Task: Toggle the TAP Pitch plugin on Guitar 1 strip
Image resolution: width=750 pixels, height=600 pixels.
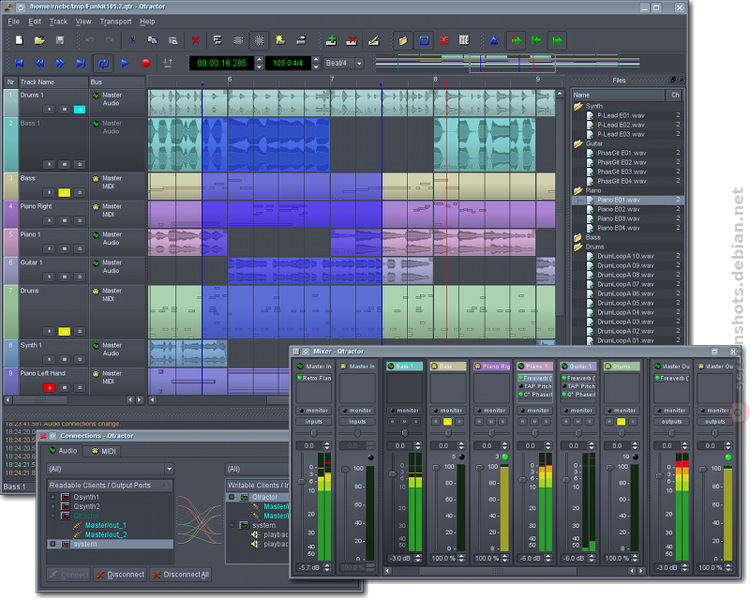Action: coord(578,386)
